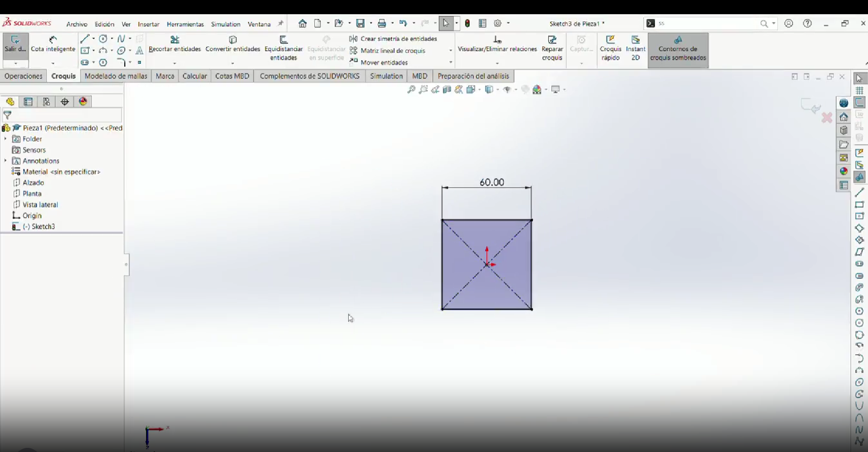Open the Herramientas menu
Image resolution: width=868 pixels, height=452 pixels.
point(185,24)
